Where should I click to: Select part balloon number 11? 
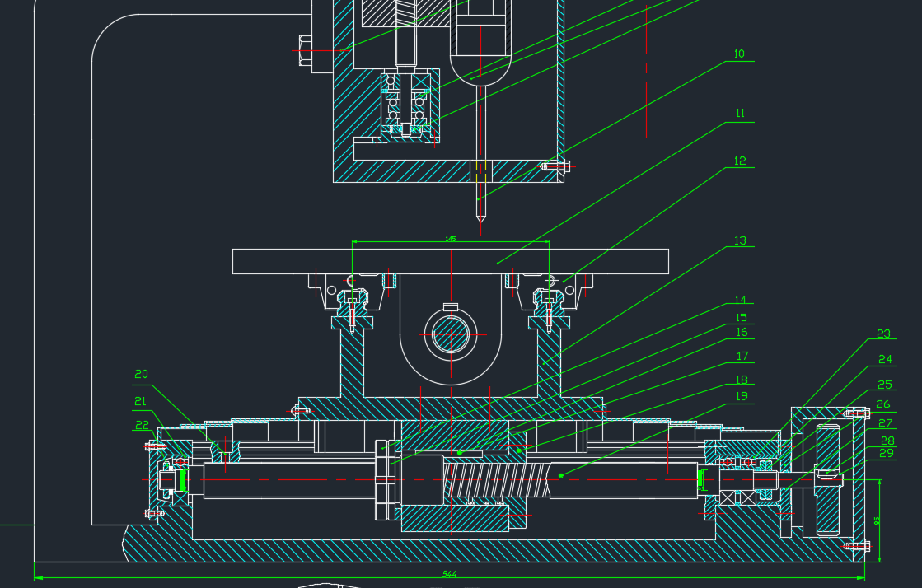tap(740, 114)
